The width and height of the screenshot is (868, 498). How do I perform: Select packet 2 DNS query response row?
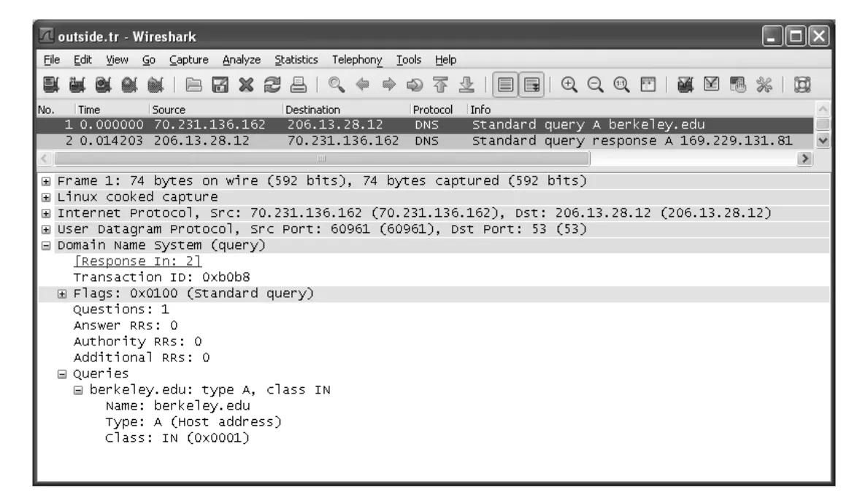pyautogui.click(x=425, y=141)
